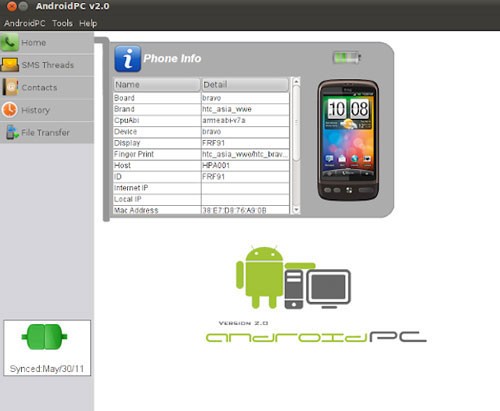This screenshot has width=500, height=411.
Task: Open the History section
Action: coord(47,110)
